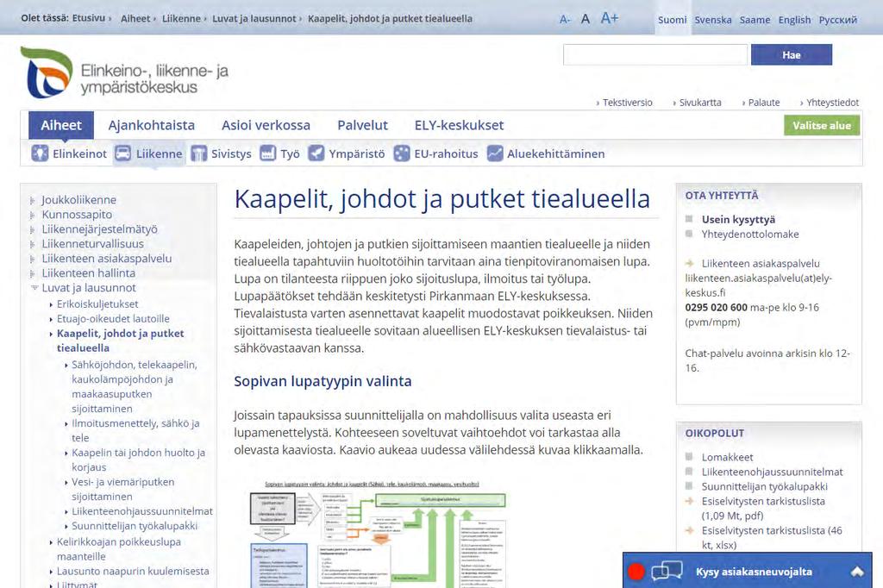
Task: Open Usein kysyttyä link
Action: pos(738,220)
